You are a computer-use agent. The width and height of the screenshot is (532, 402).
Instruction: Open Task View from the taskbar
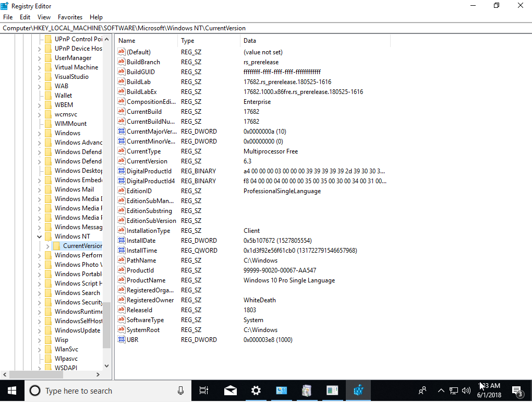pos(203,391)
